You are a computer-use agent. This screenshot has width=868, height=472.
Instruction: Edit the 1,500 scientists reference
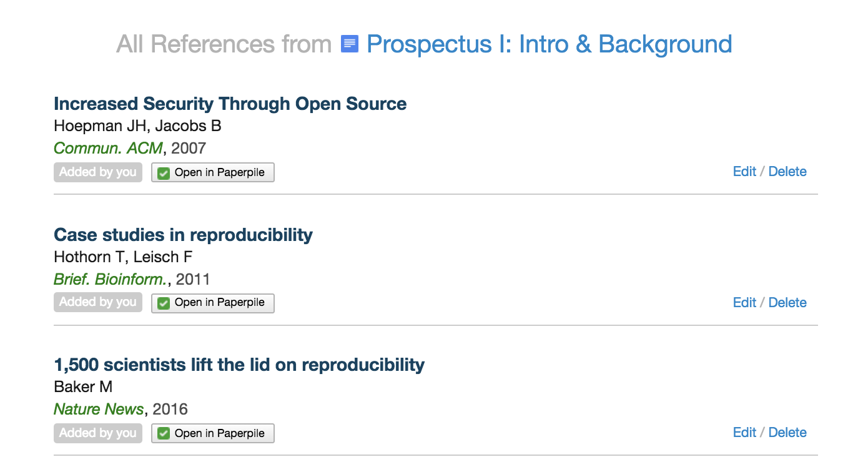[744, 433]
